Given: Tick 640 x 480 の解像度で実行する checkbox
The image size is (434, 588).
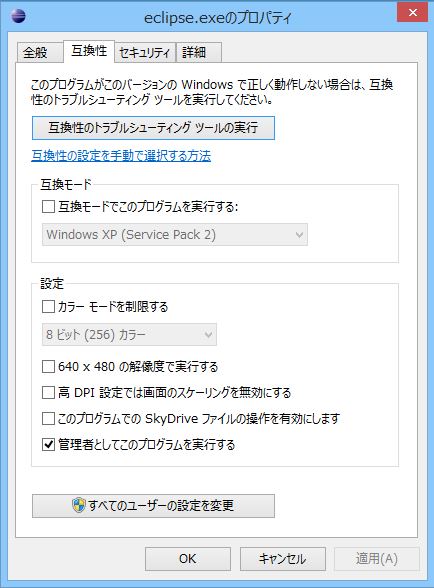Looking at the screenshot, I should (48, 366).
